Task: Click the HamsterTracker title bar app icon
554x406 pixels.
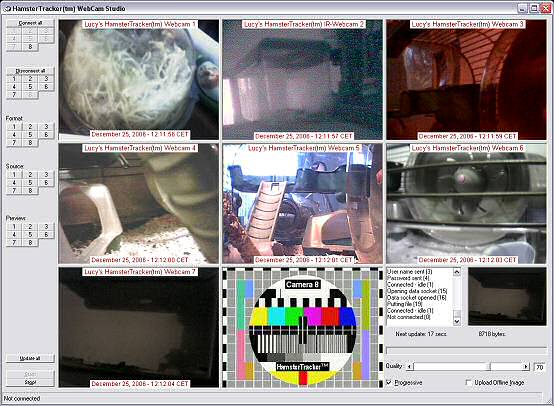Action: pos(7,8)
